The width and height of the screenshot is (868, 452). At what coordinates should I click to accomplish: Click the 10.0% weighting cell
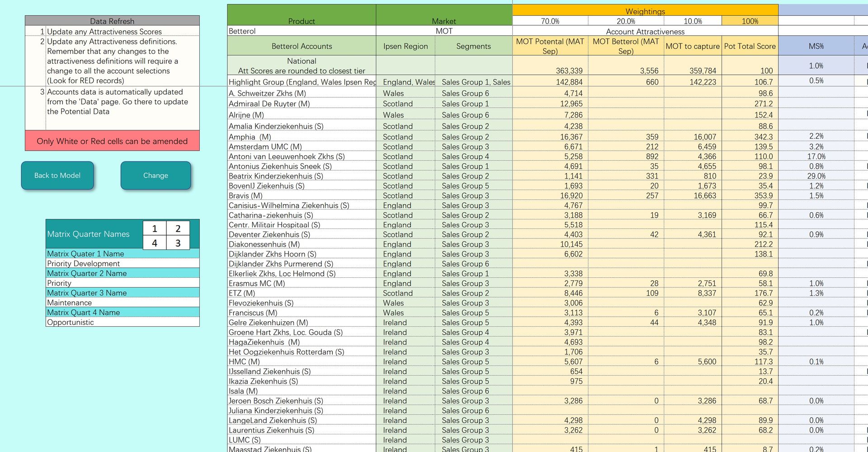coord(693,21)
